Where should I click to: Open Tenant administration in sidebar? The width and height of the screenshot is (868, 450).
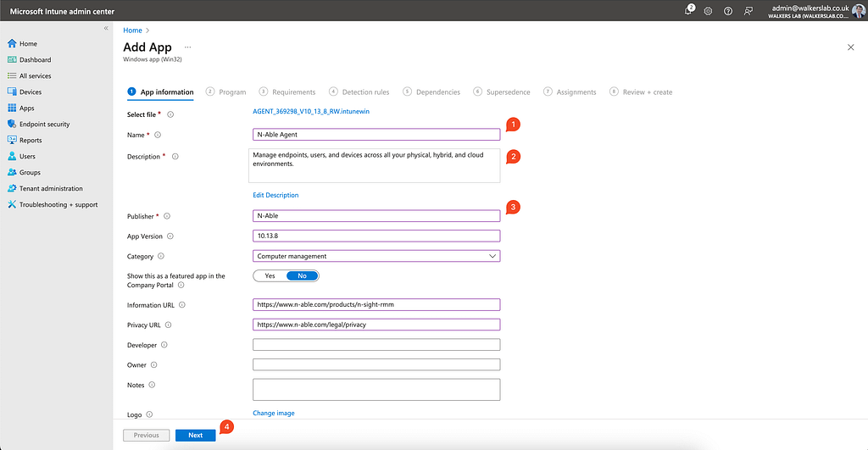point(51,189)
